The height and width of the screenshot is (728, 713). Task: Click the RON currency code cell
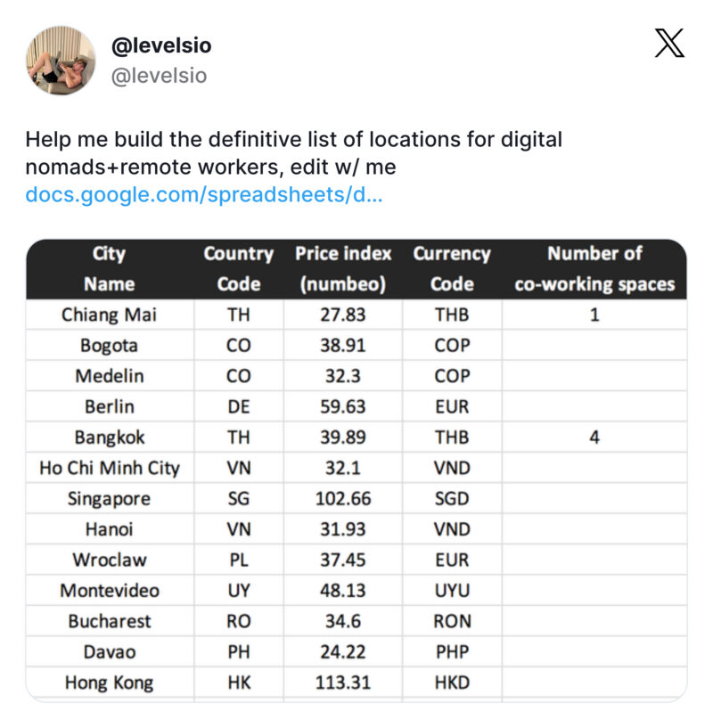(451, 622)
